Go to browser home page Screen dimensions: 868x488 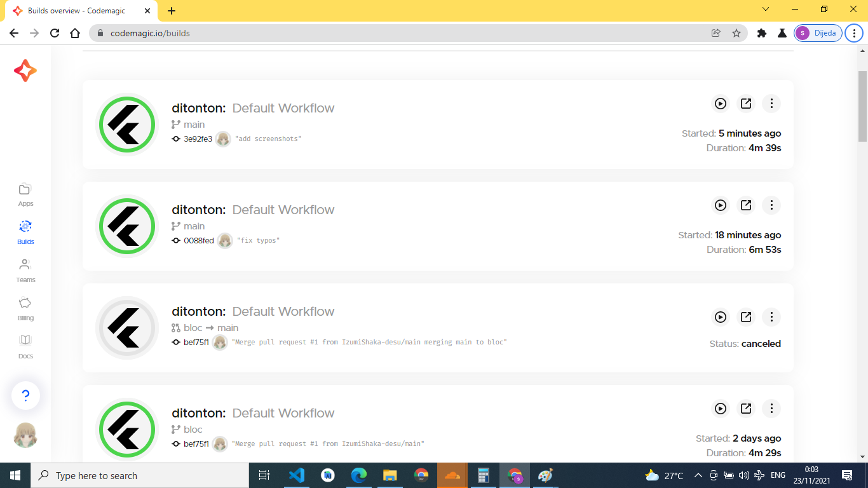pos(75,33)
